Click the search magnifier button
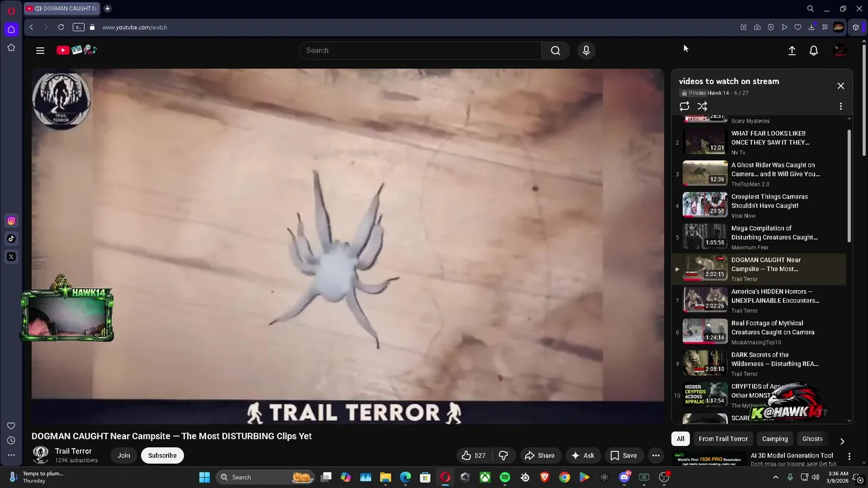This screenshot has height=488, width=868. pyautogui.click(x=555, y=50)
